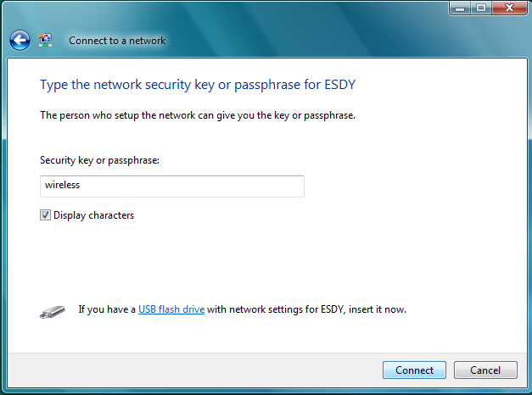Go back using the blue arrow button
This screenshot has height=395, width=532.
click(20, 41)
